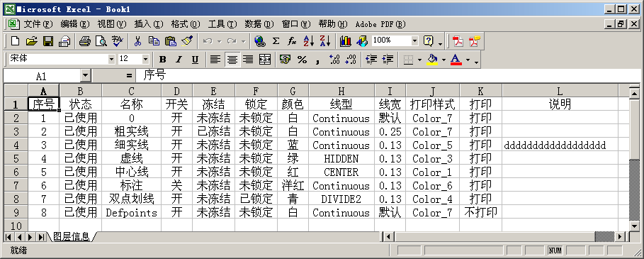Apply the red Font Color

pos(456,60)
